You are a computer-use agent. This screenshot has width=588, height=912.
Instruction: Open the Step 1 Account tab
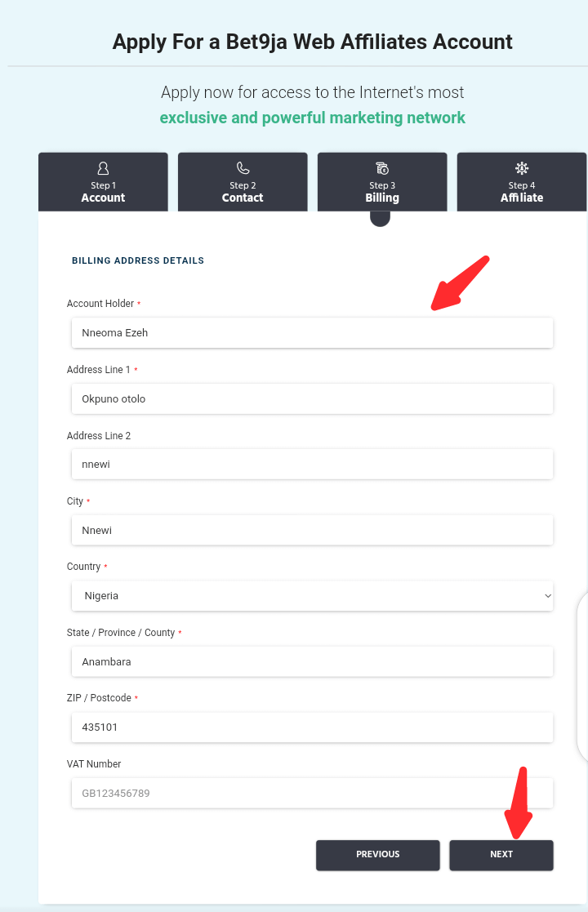103,182
